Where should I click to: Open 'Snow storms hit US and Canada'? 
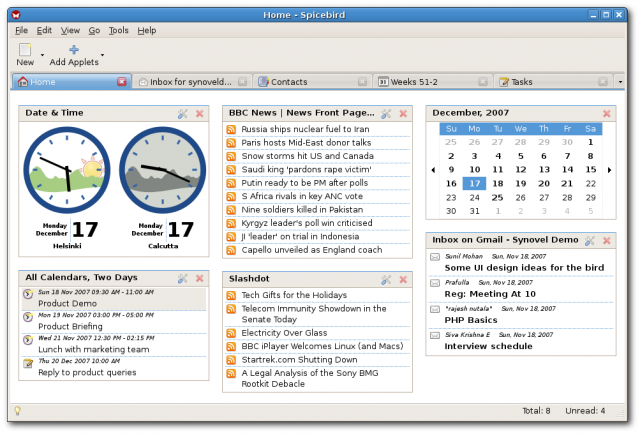307,156
